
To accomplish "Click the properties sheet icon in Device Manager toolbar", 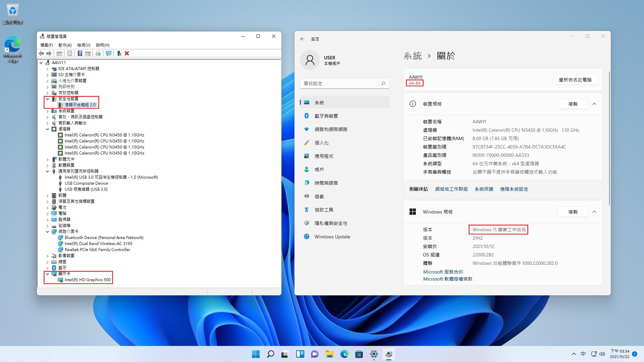I will (69, 53).
